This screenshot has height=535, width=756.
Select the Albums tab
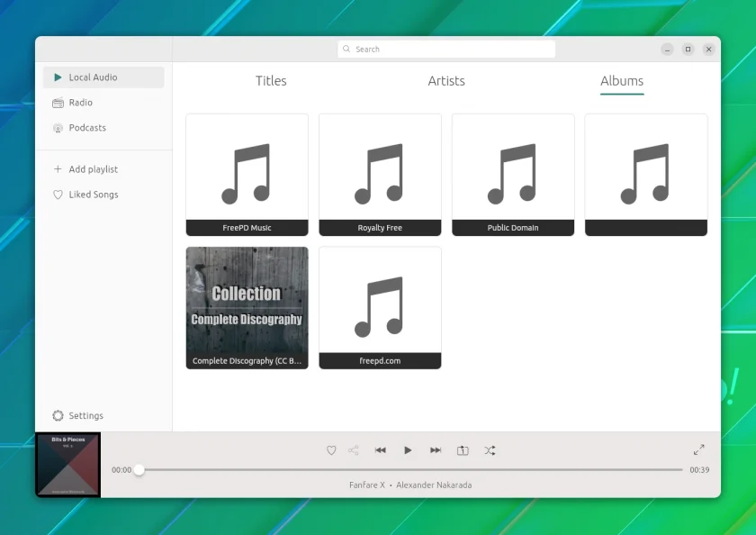pos(622,81)
